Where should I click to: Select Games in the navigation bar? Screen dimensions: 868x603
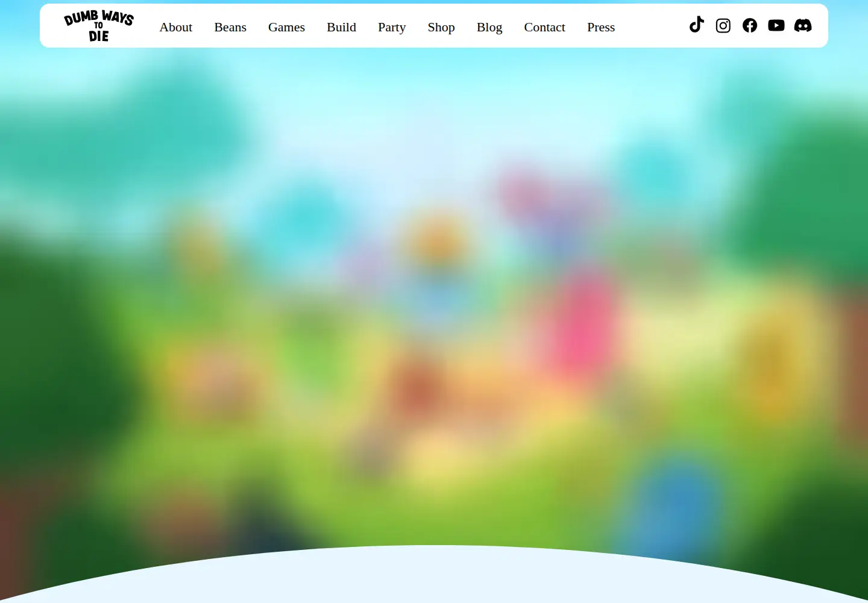pos(286,27)
